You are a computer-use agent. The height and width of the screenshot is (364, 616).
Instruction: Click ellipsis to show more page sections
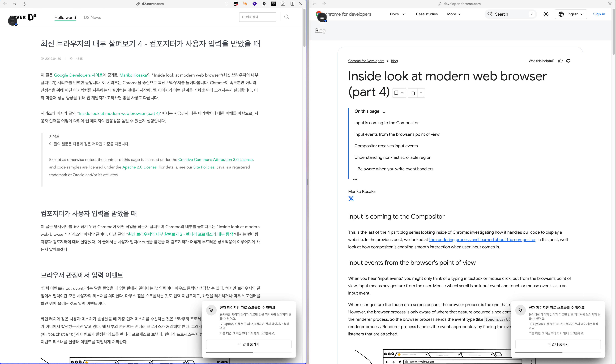355,179
